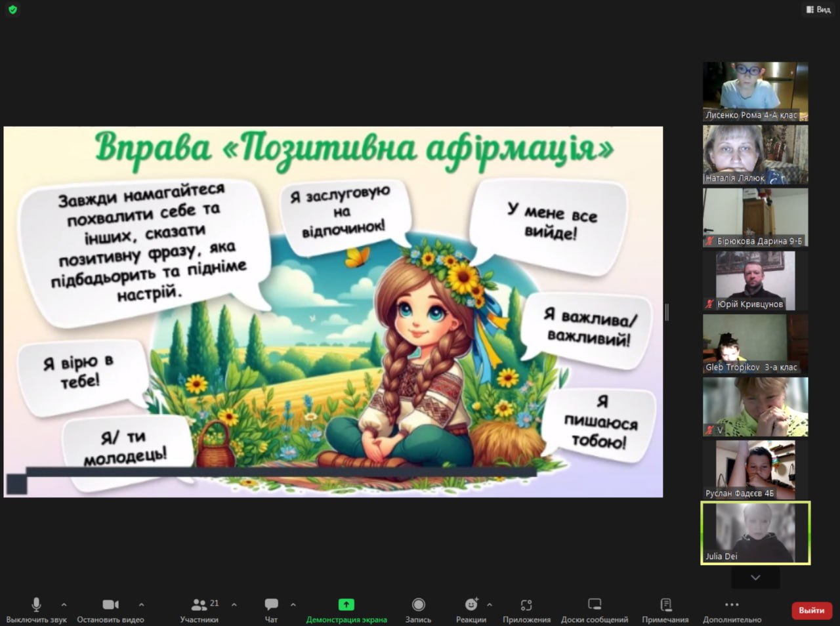This screenshot has height=626, width=840.
Task: Open the Чат chat panel
Action: click(271, 604)
